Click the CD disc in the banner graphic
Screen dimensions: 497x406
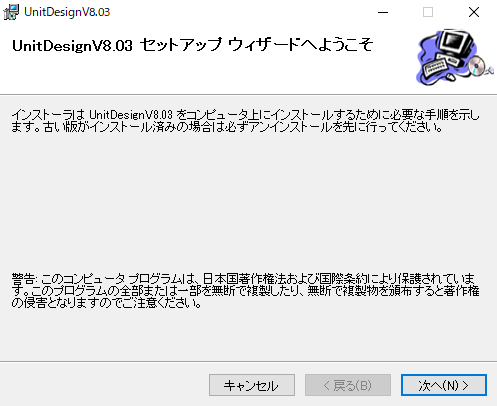pos(477,66)
